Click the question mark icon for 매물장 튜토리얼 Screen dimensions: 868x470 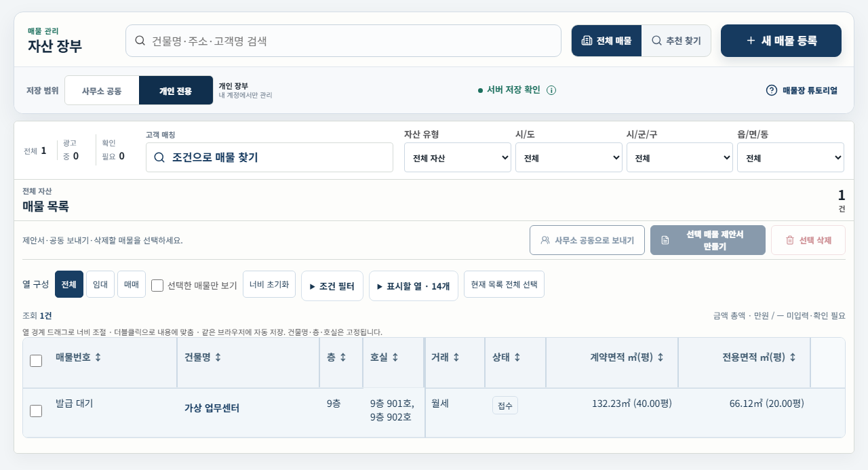click(772, 90)
